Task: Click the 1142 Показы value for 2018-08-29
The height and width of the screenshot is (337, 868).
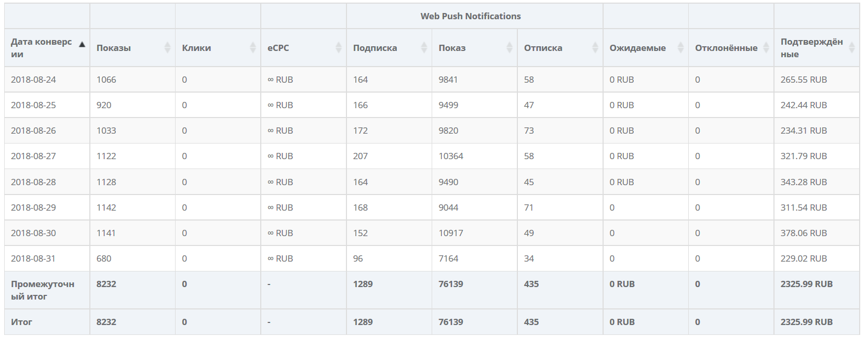Action: (106, 208)
